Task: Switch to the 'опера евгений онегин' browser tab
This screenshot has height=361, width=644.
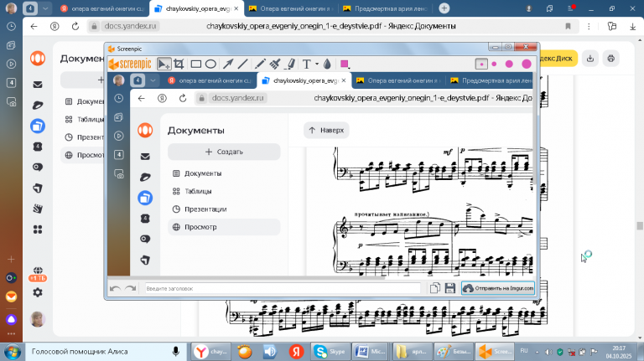Action: click(x=102, y=8)
